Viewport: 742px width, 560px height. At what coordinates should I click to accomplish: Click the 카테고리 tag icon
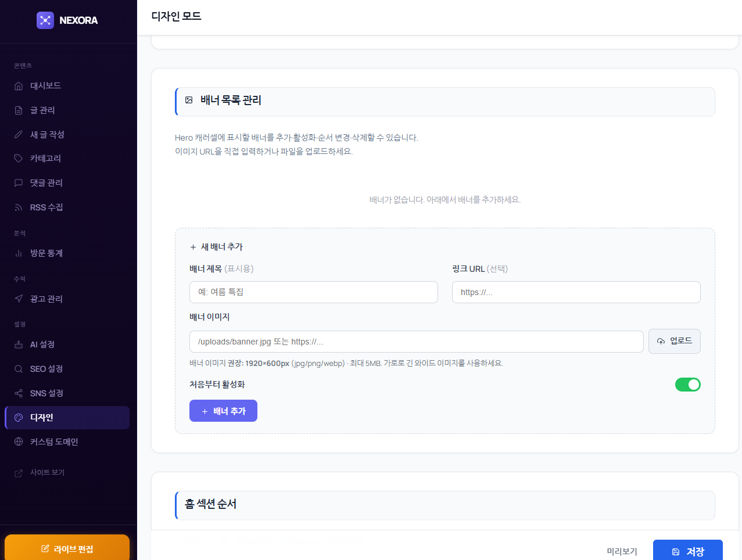point(19,159)
